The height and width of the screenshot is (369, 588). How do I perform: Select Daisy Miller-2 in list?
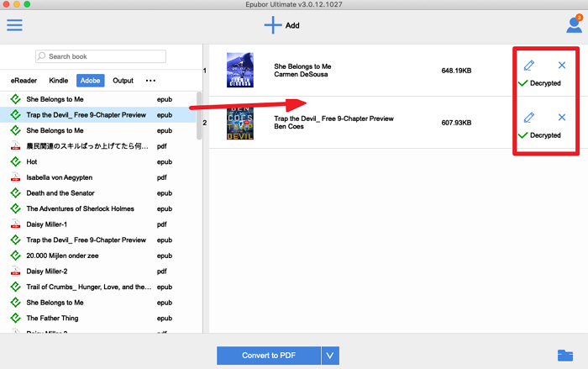click(x=98, y=271)
